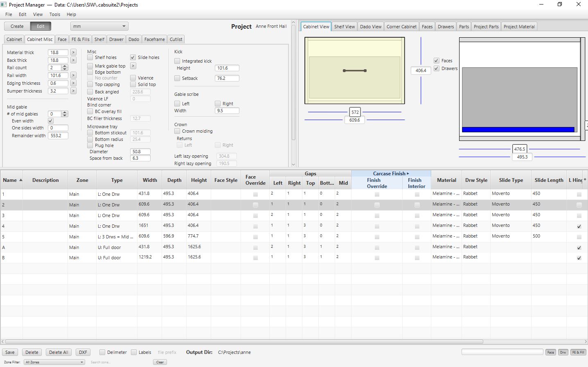The height and width of the screenshot is (367, 588).
Task: Enable the Integrated kick checkbox
Action: click(x=177, y=61)
